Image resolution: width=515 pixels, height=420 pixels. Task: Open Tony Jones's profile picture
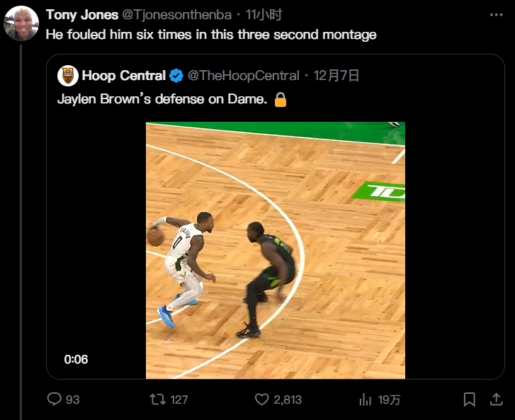(21, 23)
